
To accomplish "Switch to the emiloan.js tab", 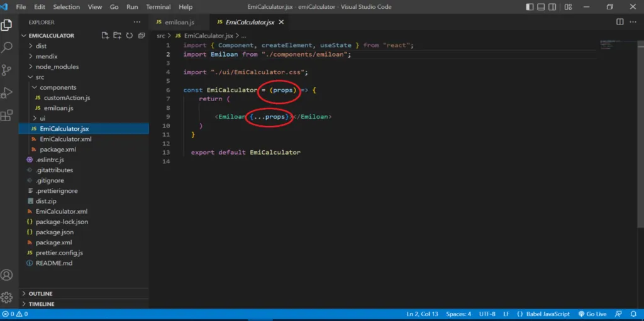I will 175,22.
